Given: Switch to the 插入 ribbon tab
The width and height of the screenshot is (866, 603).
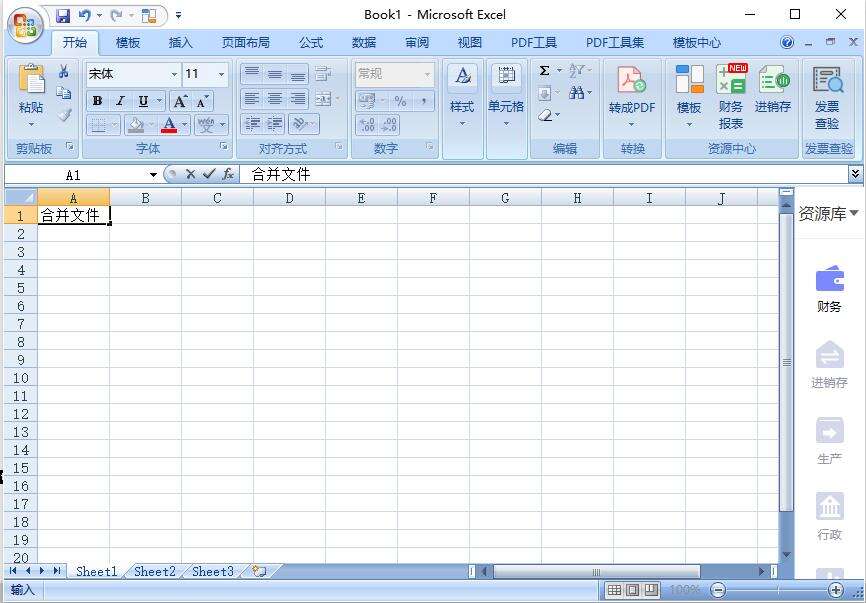Looking at the screenshot, I should pyautogui.click(x=181, y=43).
